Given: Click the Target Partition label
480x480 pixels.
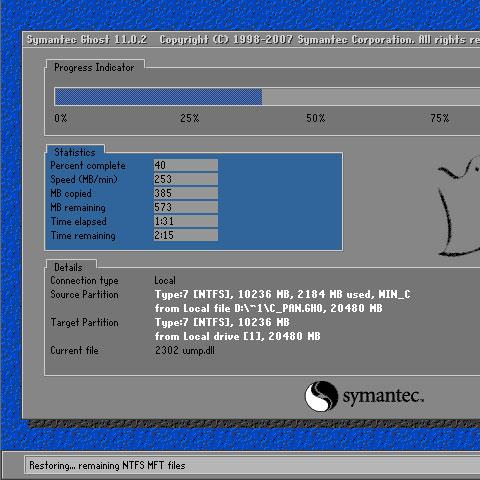Looking at the screenshot, I should click(x=85, y=322).
